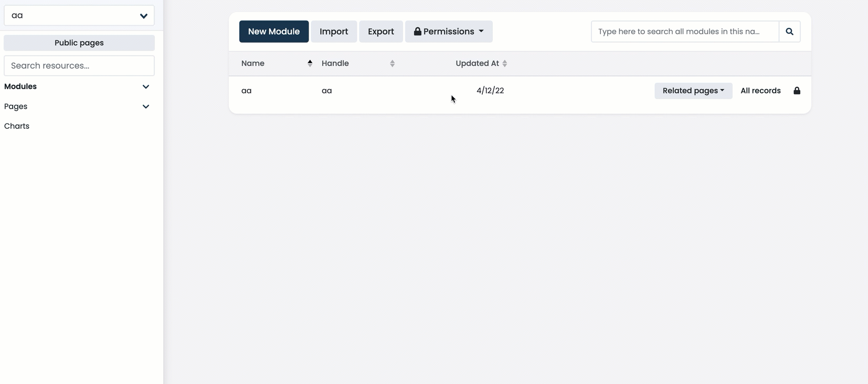Open the Related pages dropdown
The width and height of the screenshot is (868, 384).
coord(693,90)
